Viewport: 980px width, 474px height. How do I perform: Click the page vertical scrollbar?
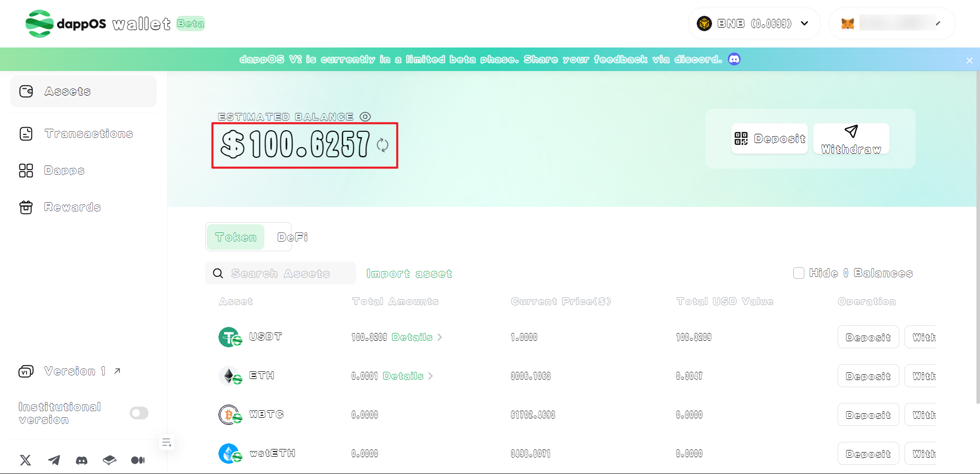pyautogui.click(x=977, y=238)
